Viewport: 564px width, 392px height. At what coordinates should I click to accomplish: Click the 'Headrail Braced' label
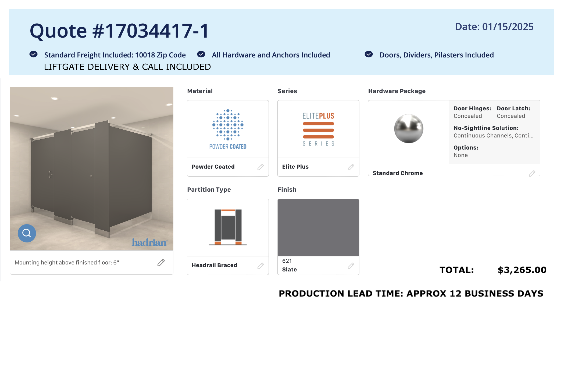pyautogui.click(x=215, y=265)
